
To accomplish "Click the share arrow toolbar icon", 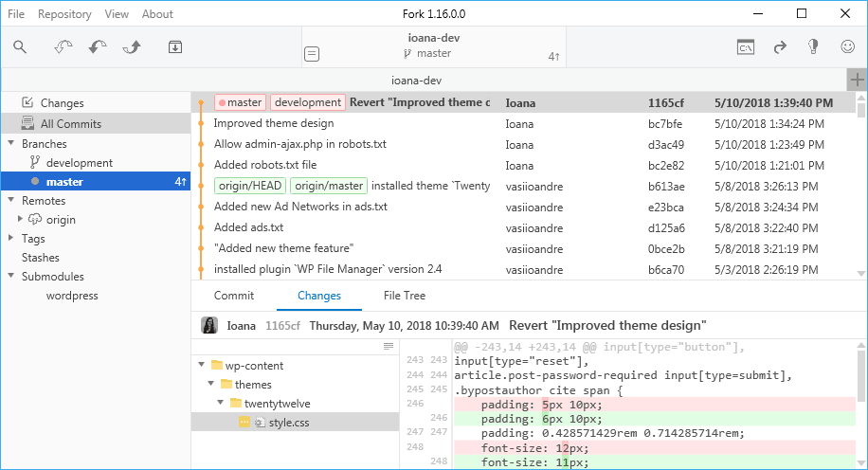I will 780,47.
